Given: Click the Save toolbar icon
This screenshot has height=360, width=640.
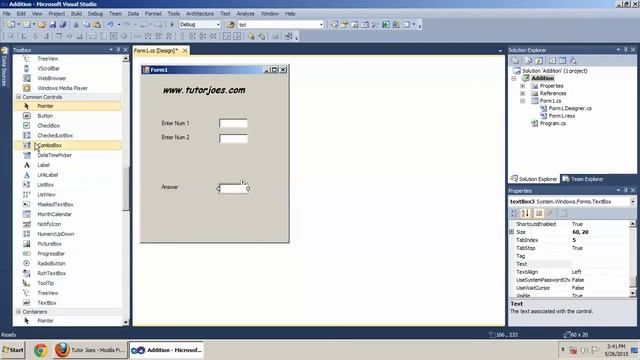Looking at the screenshot, I should 53,25.
